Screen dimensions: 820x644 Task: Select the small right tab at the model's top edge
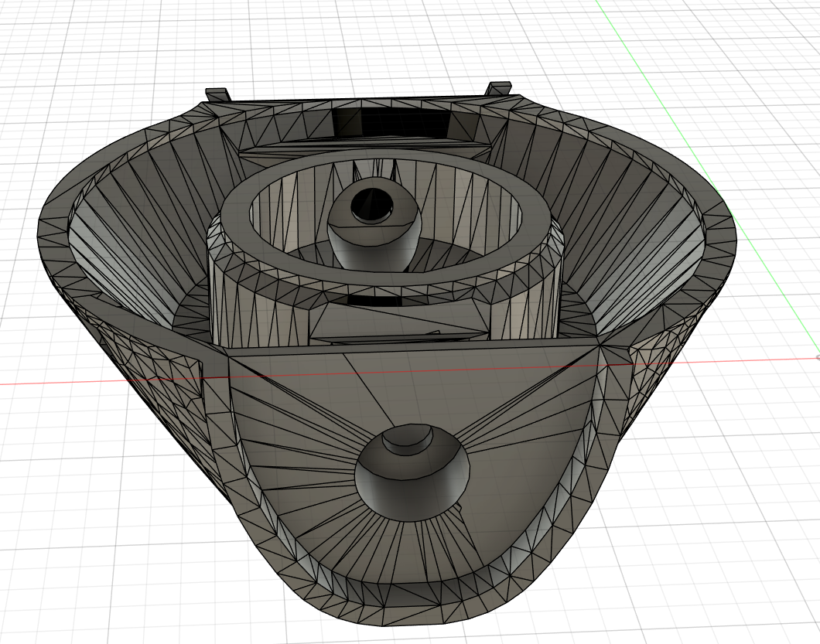(x=498, y=88)
